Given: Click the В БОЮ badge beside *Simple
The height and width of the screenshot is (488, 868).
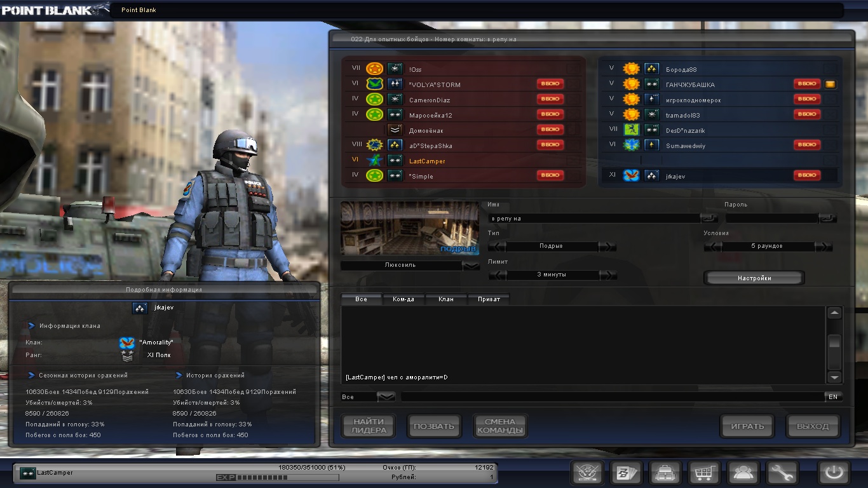Looking at the screenshot, I should 550,175.
